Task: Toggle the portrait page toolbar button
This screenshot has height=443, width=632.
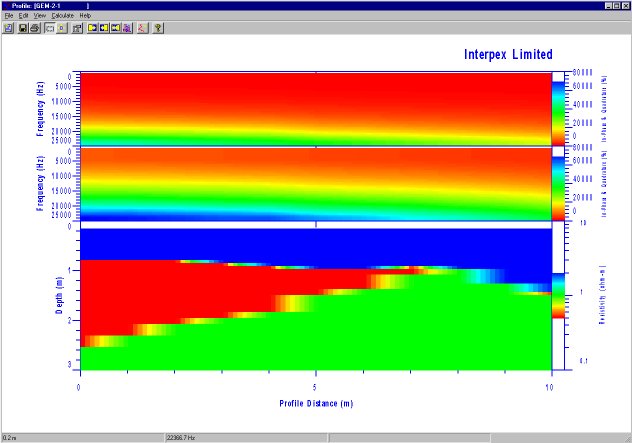Action: coord(62,28)
